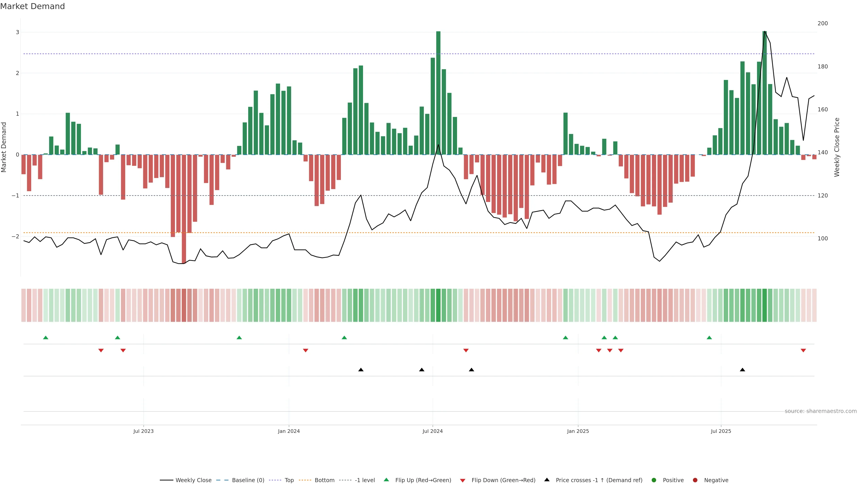Toggle the -1 level legend entry
Image resolution: width=868 pixels, height=488 pixels.
(x=365, y=480)
